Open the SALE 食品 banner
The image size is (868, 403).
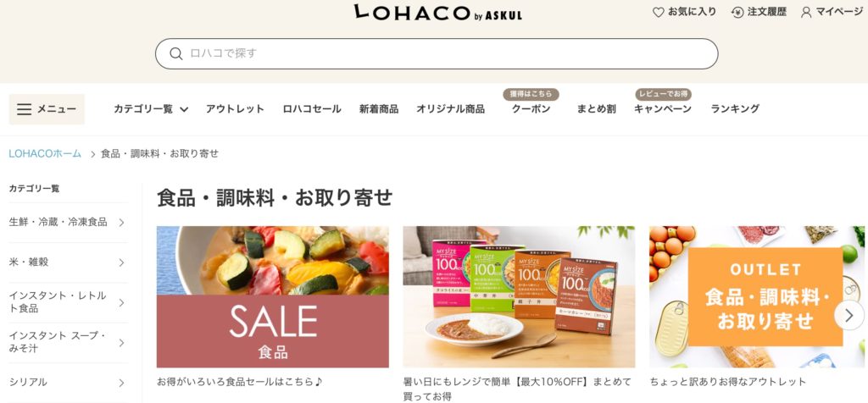pos(272,297)
